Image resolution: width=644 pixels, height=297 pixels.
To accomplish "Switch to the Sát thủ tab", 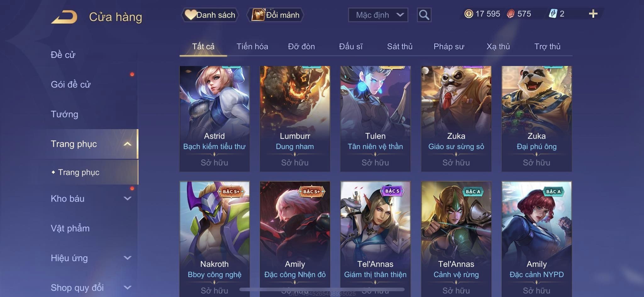I will (x=400, y=46).
